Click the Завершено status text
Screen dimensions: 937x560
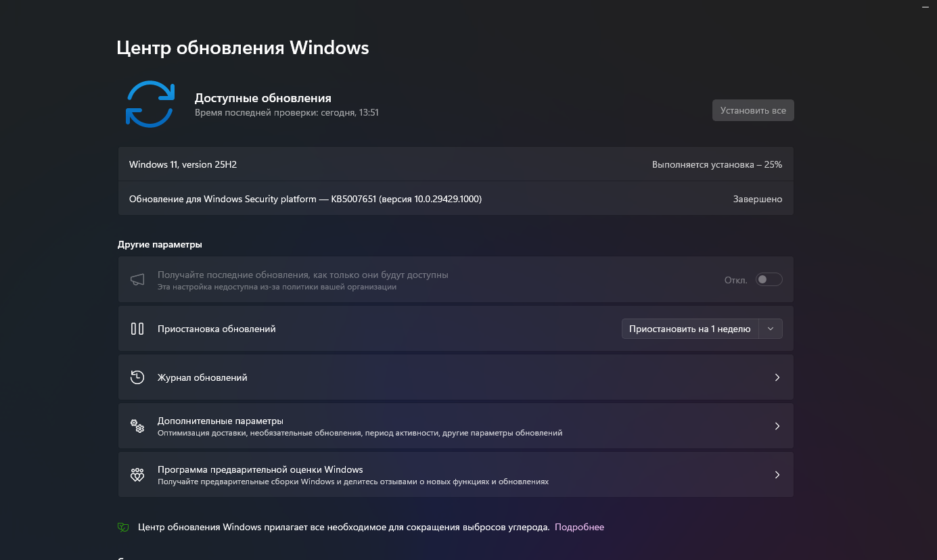coord(758,199)
